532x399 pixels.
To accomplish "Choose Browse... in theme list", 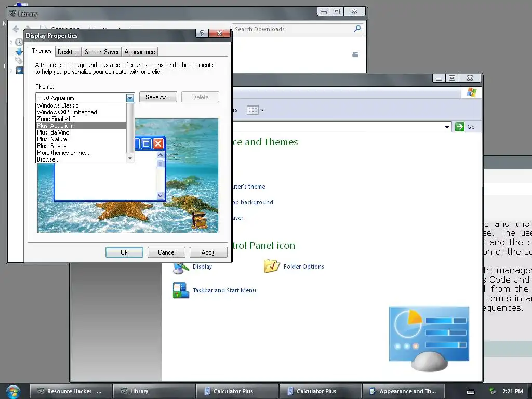I will coord(81,159).
